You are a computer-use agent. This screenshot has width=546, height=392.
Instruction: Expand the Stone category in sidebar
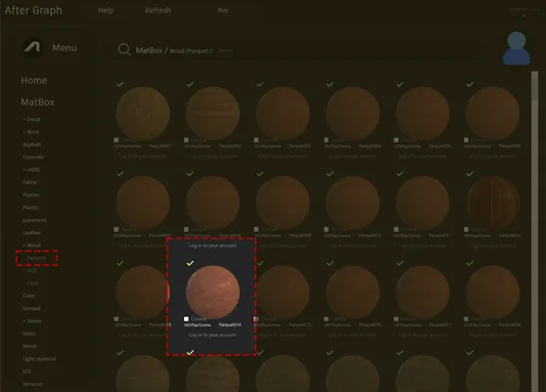(x=32, y=321)
